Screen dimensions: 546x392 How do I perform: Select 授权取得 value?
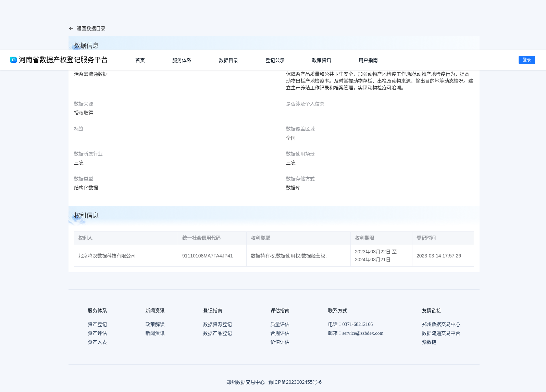coord(84,113)
